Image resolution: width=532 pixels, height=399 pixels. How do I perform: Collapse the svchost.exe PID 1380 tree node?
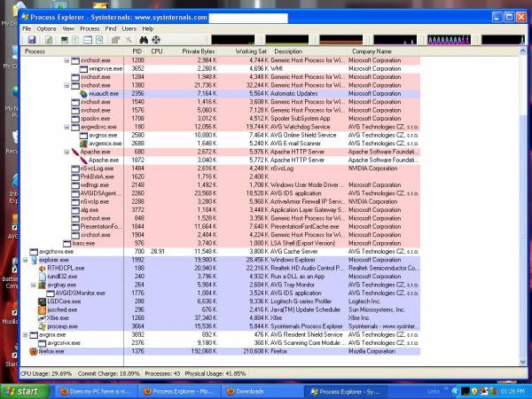click(66, 85)
